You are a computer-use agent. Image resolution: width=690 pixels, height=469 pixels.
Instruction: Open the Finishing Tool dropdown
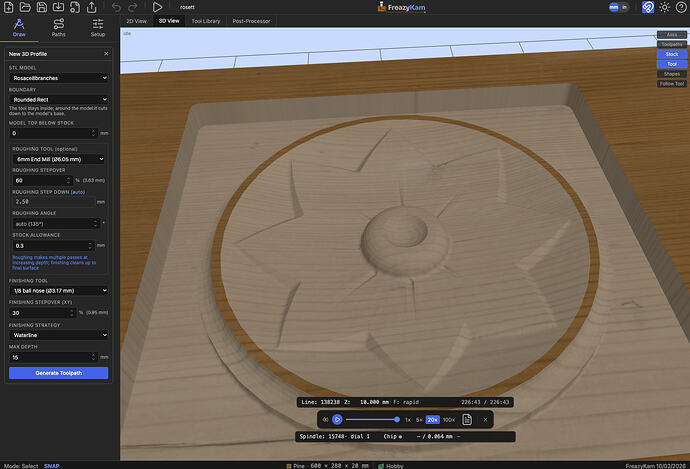(x=59, y=290)
